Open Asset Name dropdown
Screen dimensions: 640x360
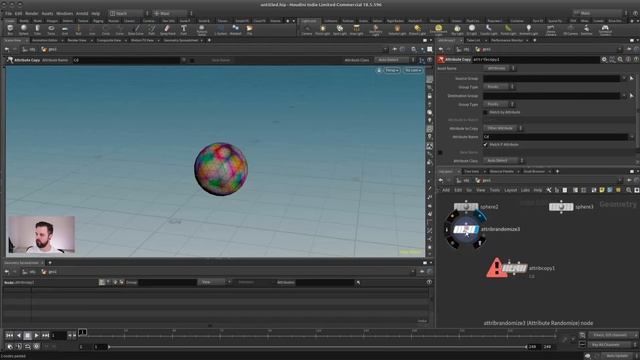click(x=499, y=69)
